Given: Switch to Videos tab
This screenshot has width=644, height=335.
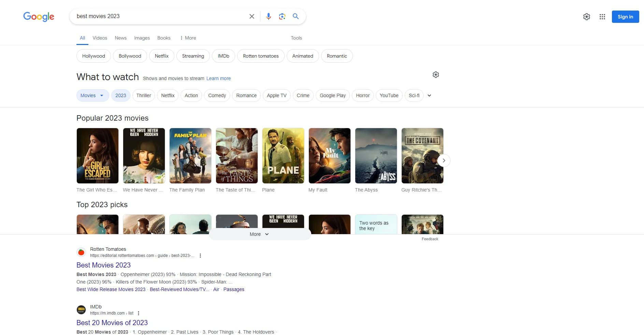Looking at the screenshot, I should (100, 38).
